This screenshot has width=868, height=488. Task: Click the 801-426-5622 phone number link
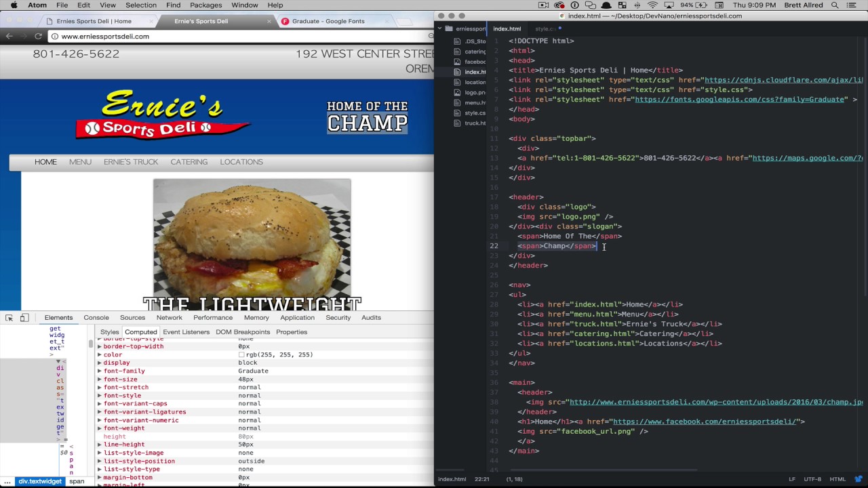click(76, 54)
